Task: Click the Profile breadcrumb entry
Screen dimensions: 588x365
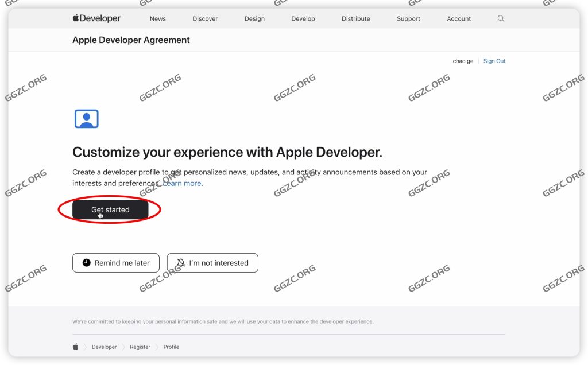Action: [x=171, y=347]
